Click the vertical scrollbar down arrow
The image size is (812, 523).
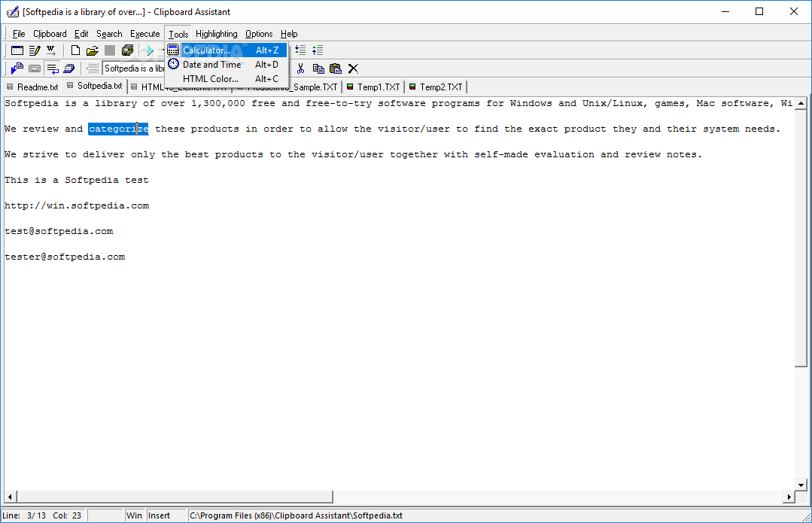click(x=801, y=485)
